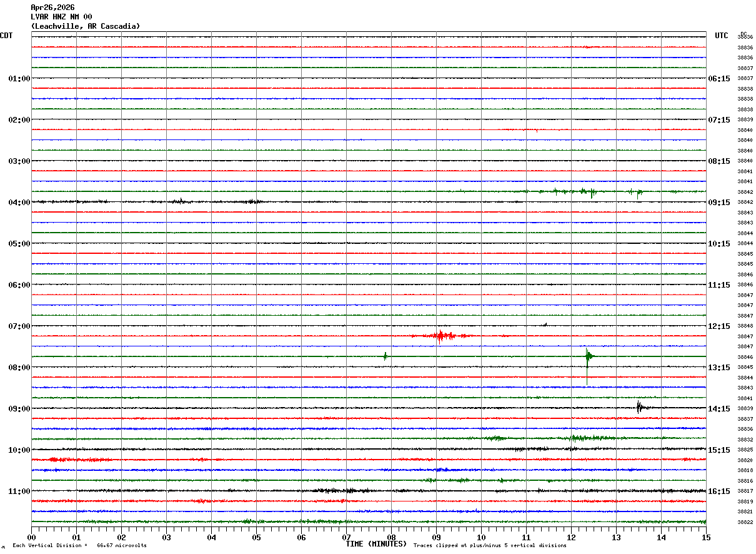Click the red seismic burst near minute 09

[x=441, y=336]
